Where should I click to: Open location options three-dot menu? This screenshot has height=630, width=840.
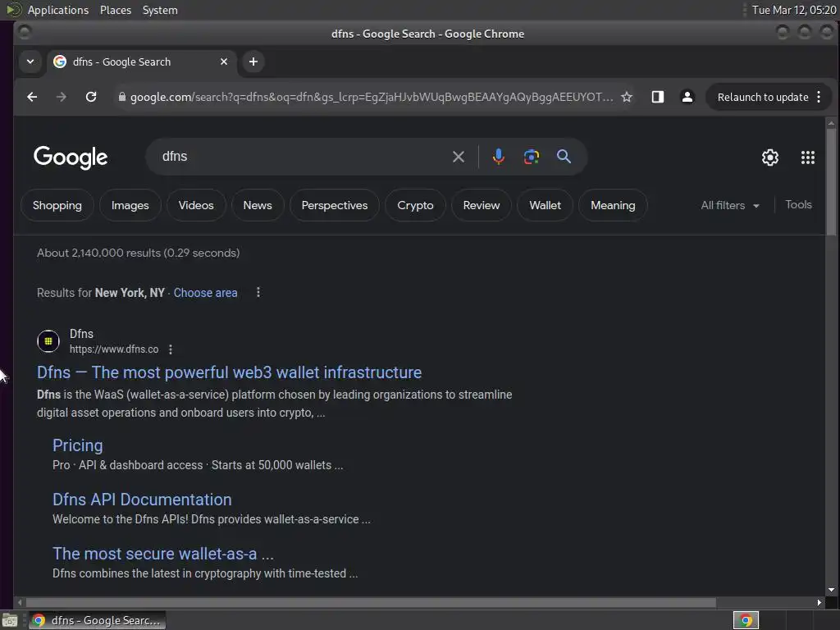pyautogui.click(x=258, y=293)
